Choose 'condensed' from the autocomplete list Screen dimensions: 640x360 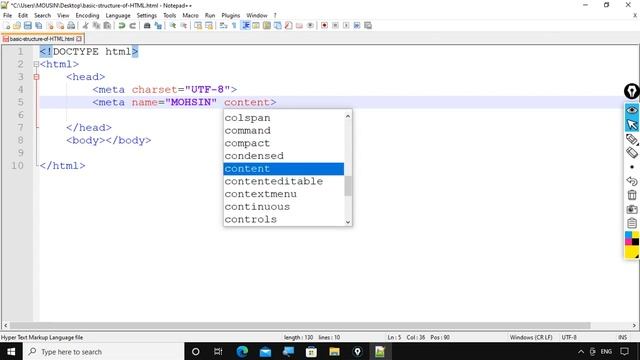(x=284, y=156)
